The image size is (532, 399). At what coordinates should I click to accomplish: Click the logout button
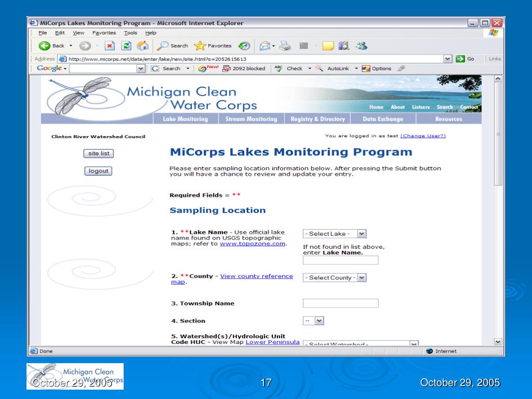click(x=98, y=171)
